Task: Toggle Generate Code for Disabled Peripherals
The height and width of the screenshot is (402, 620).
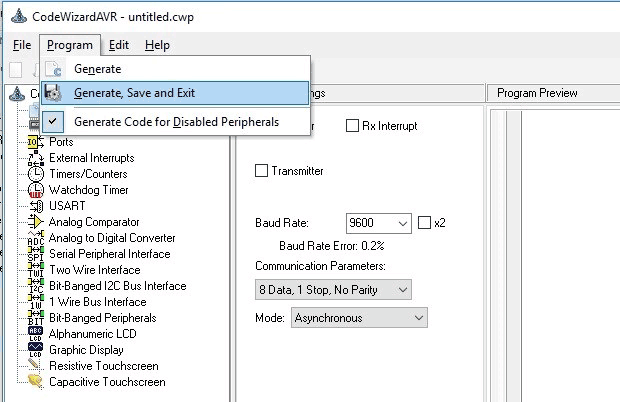Action: (176, 122)
